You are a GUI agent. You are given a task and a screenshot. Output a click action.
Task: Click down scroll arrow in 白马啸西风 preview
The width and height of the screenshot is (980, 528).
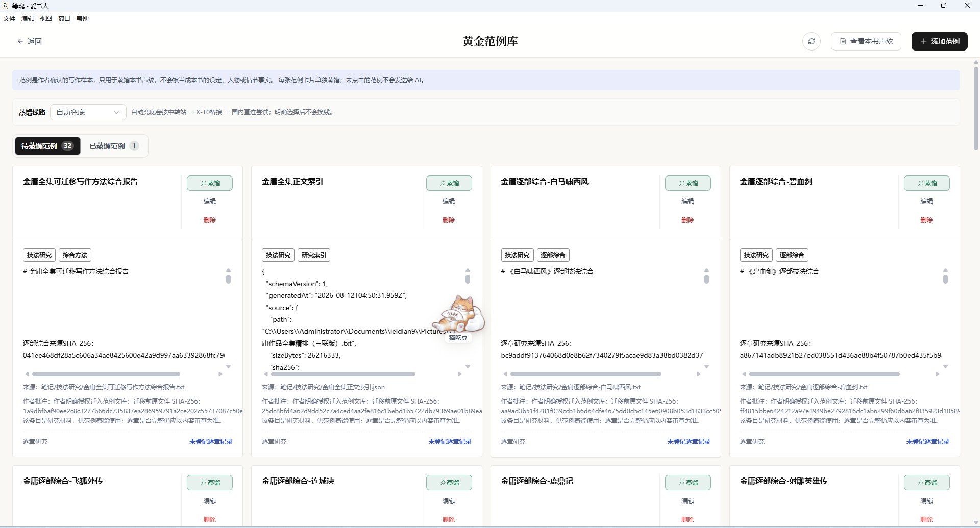[706, 366]
